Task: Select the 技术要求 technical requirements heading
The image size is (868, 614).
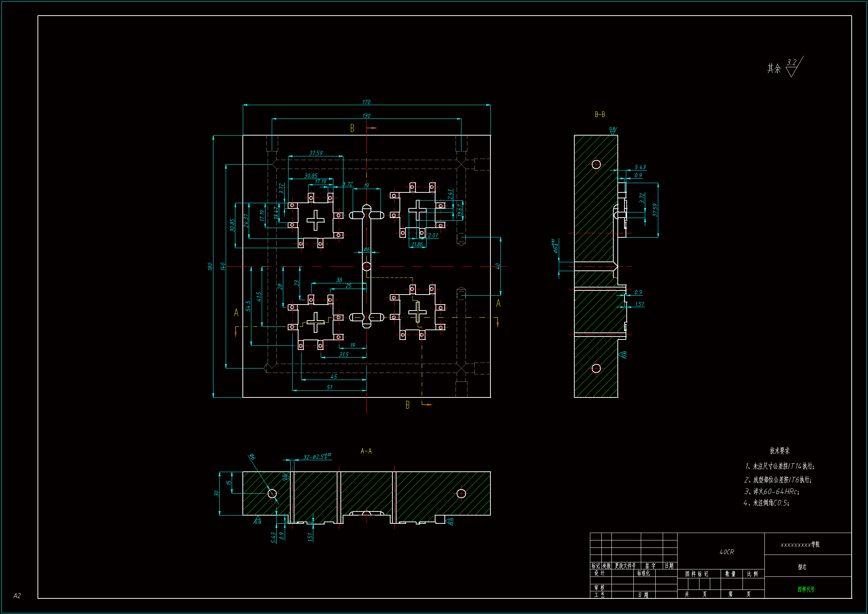Action: pos(780,451)
